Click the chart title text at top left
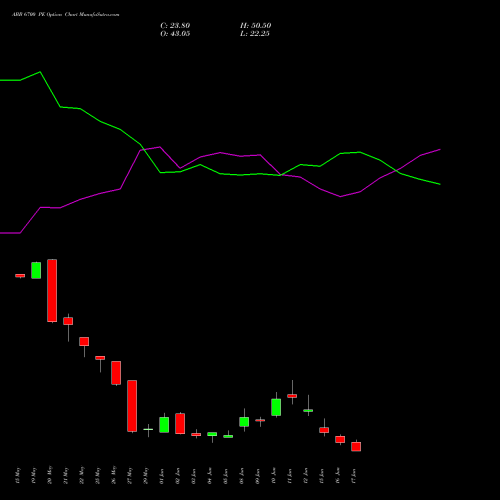500x500 pixels. (65, 15)
